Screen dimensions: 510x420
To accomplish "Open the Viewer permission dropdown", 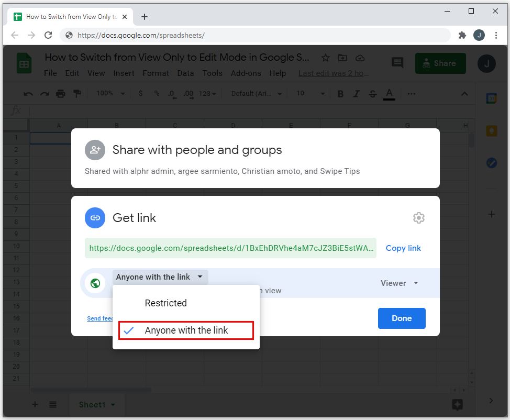I will (x=400, y=283).
